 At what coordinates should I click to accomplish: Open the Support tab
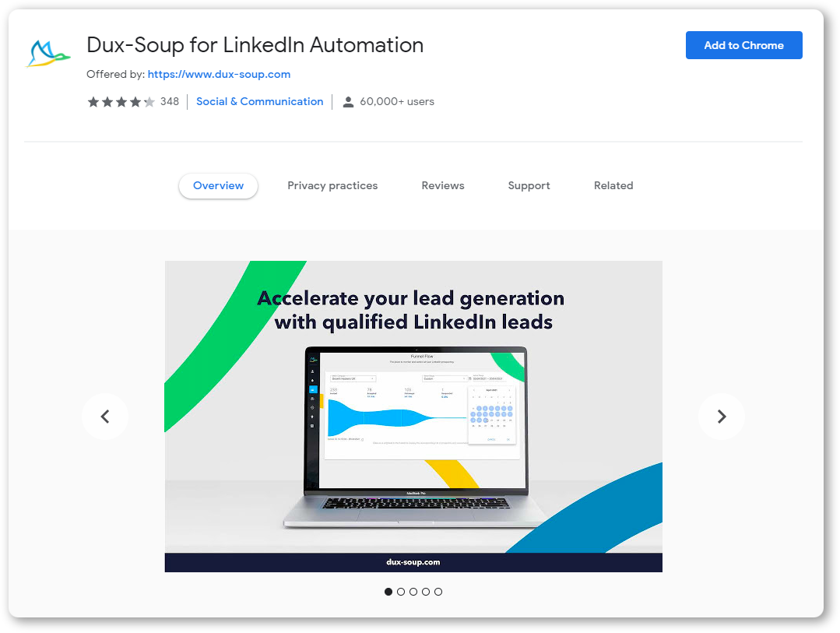(x=529, y=185)
